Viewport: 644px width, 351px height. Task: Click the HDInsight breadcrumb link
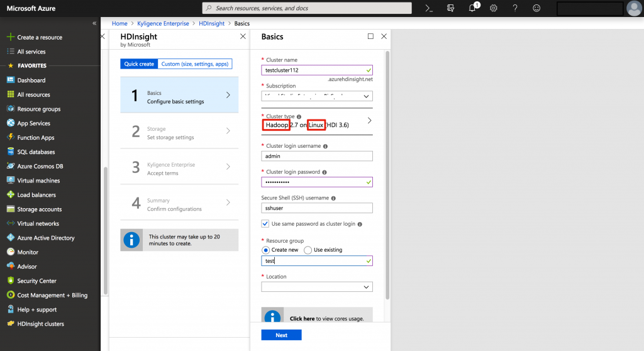coord(211,23)
